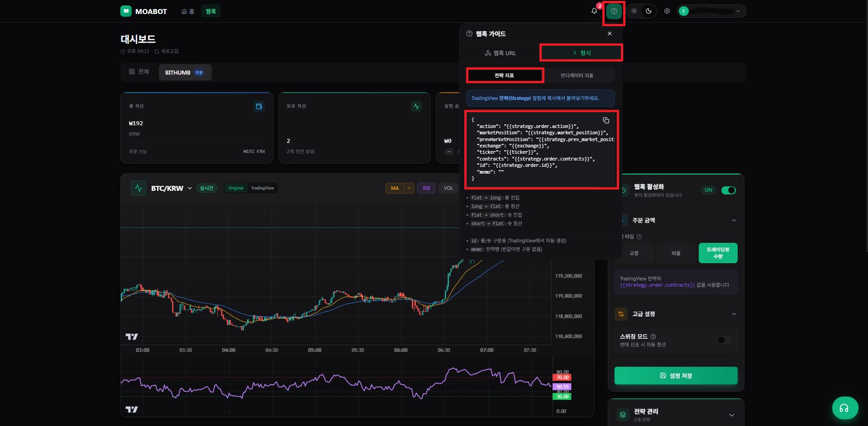Viewport: 868px width, 426px height.
Task: Collapse the 고급 설정 section
Action: click(x=734, y=314)
